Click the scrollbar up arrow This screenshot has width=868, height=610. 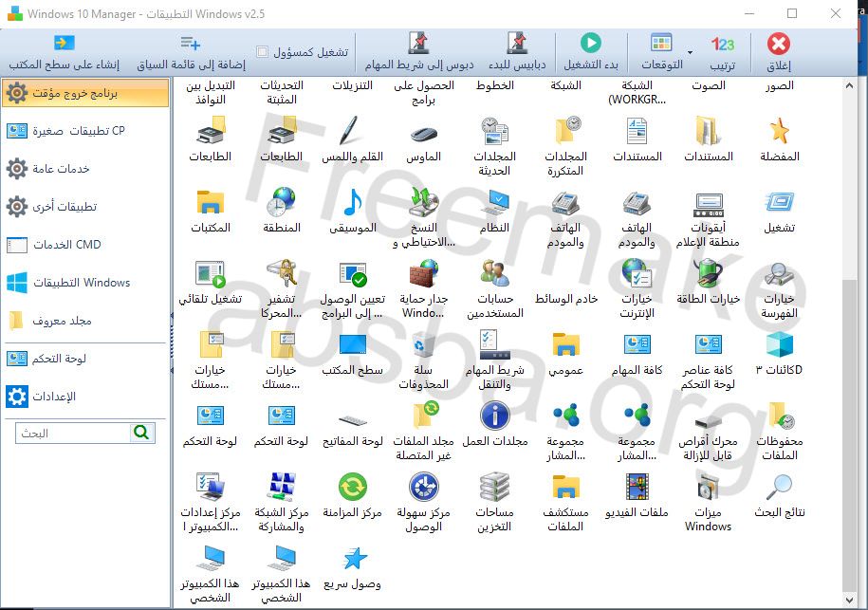[849, 85]
